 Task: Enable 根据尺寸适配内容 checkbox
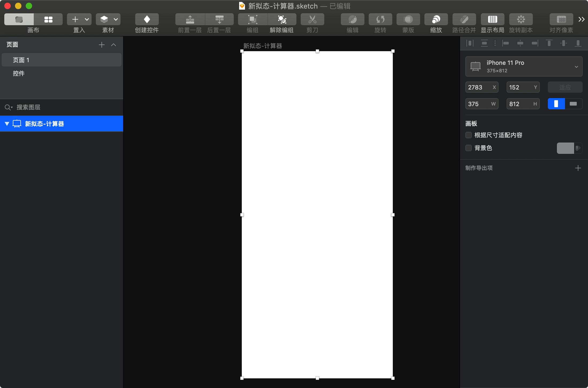pos(469,135)
